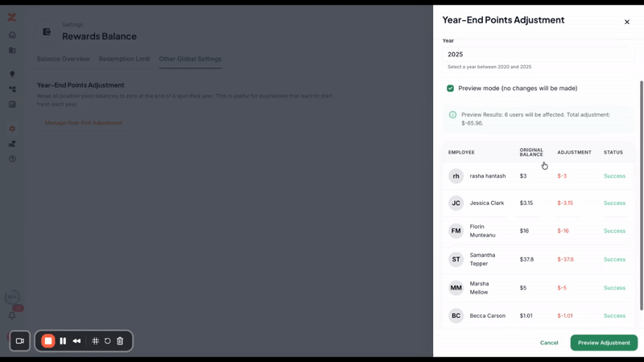Click the rewards hand icon in sidebar
This screenshot has width=644, height=362.
pos(12,144)
